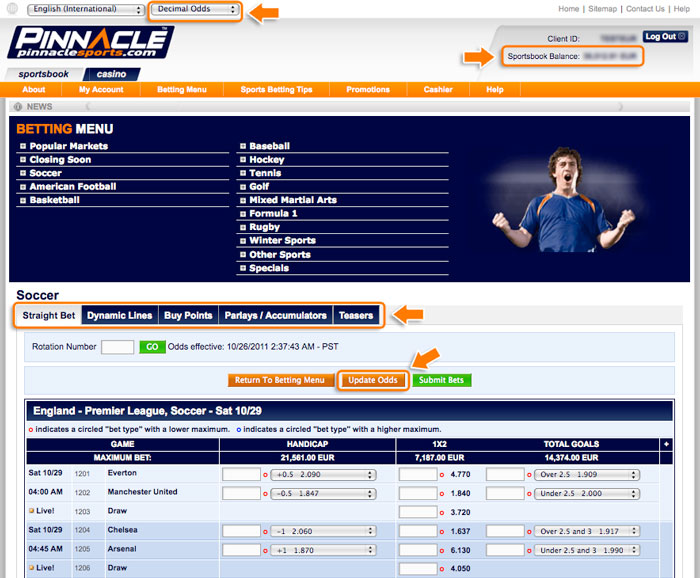Click the NEWS ticker info icon
This screenshot has width=700, height=578.
point(18,107)
